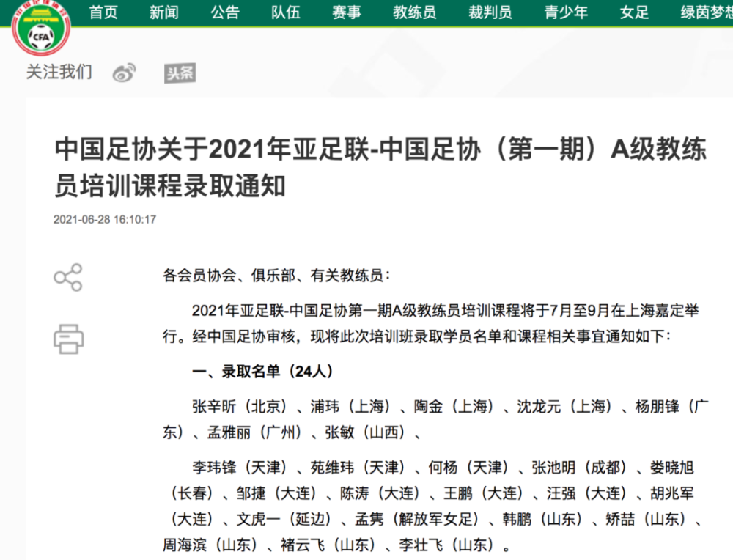Screen dimensions: 733x560
Task: Open the Weibo follow icon
Action: (x=125, y=73)
